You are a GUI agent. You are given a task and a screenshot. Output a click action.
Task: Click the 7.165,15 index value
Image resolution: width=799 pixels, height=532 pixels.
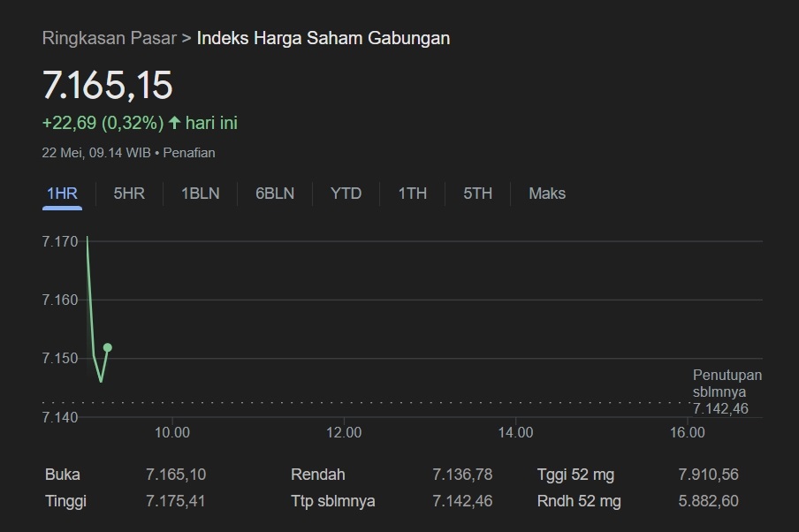pos(108,85)
